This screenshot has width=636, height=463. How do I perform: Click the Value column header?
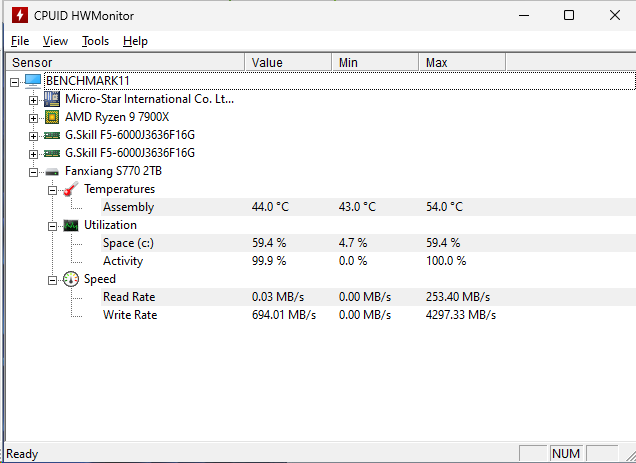(288, 62)
